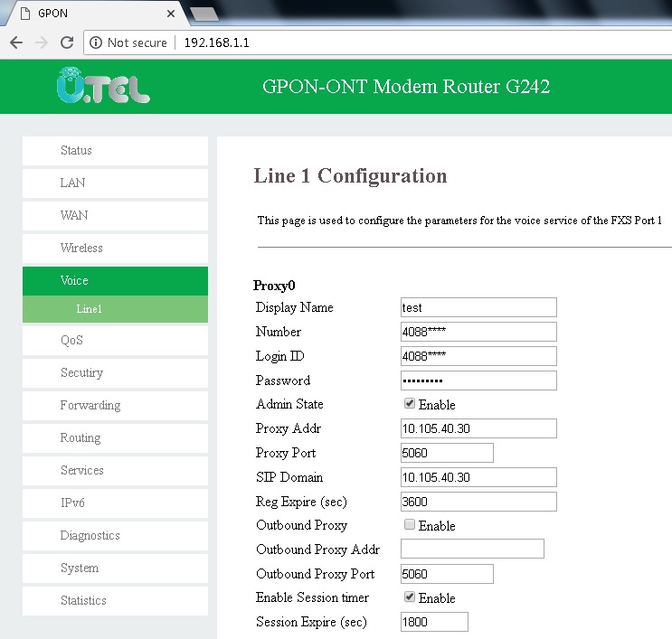Toggle Enable Session timer checkbox
This screenshot has height=639, width=672.
[410, 597]
